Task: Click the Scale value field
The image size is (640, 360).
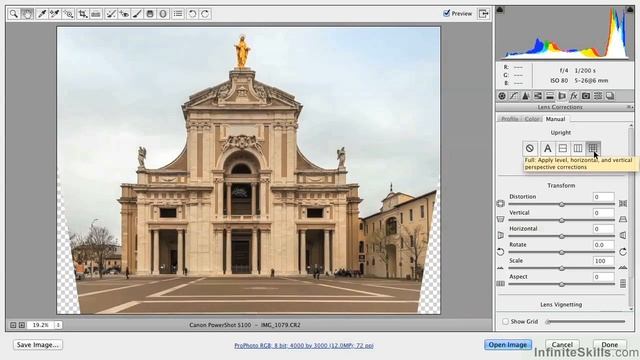Action: (603, 260)
